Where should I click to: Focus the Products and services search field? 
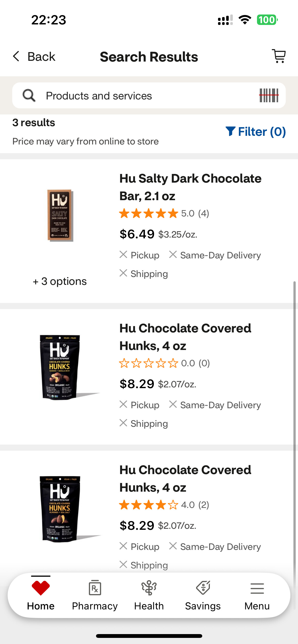click(149, 95)
